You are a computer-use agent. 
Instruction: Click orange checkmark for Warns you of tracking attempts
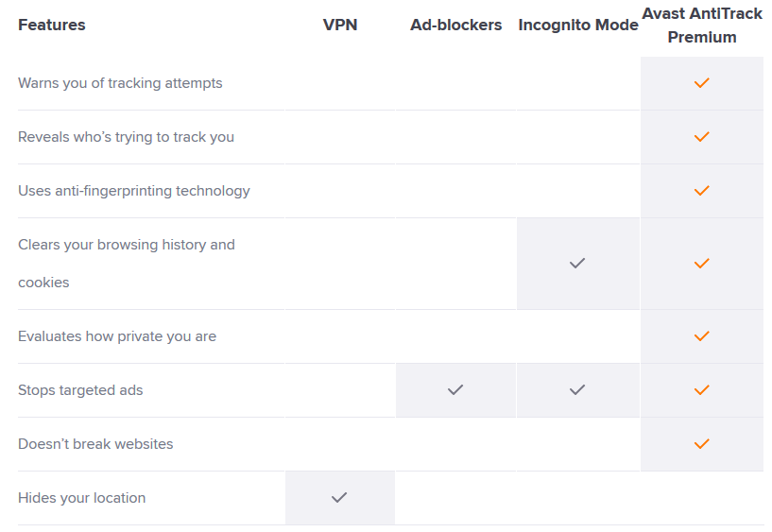(x=701, y=82)
